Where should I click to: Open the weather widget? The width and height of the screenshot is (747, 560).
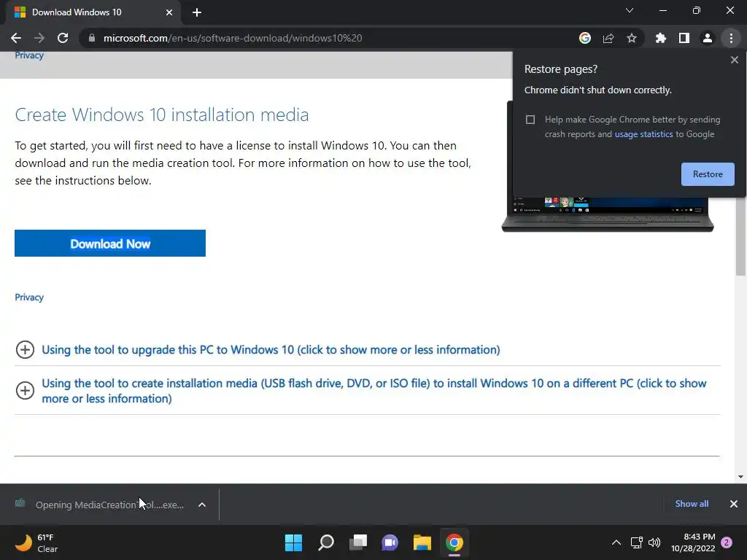[x=36, y=542]
